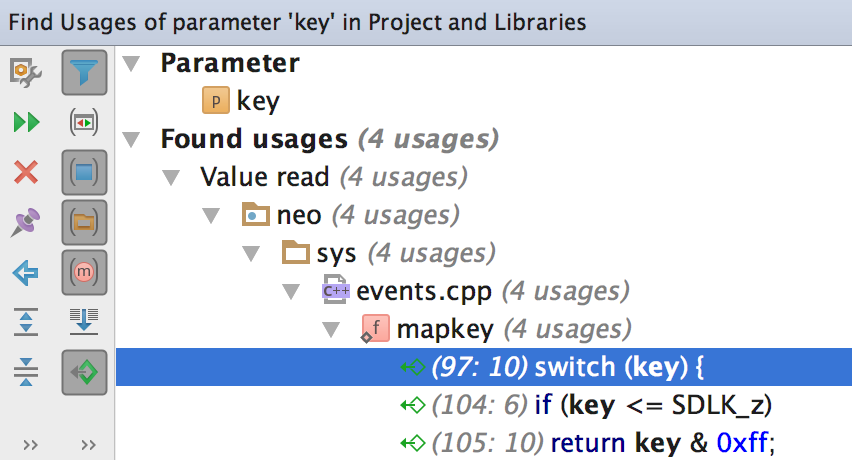Close the usages tab with red X
Screen dimensions: 852x460
26,172
